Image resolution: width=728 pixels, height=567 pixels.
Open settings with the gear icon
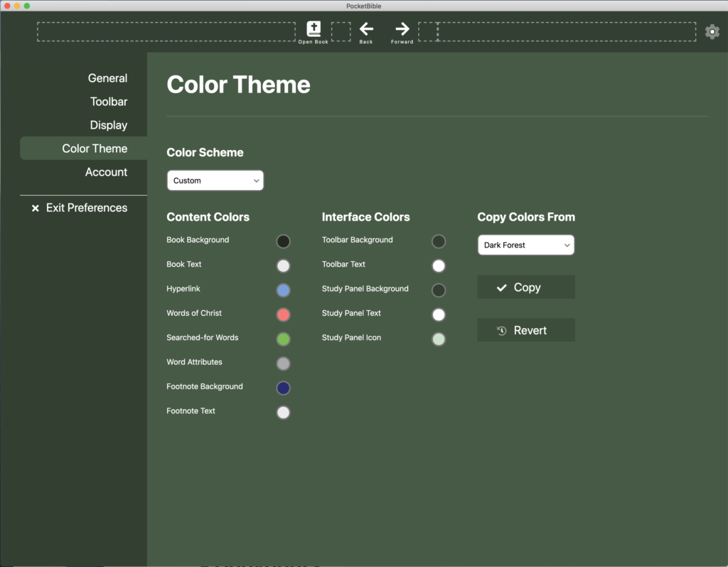coord(712,31)
